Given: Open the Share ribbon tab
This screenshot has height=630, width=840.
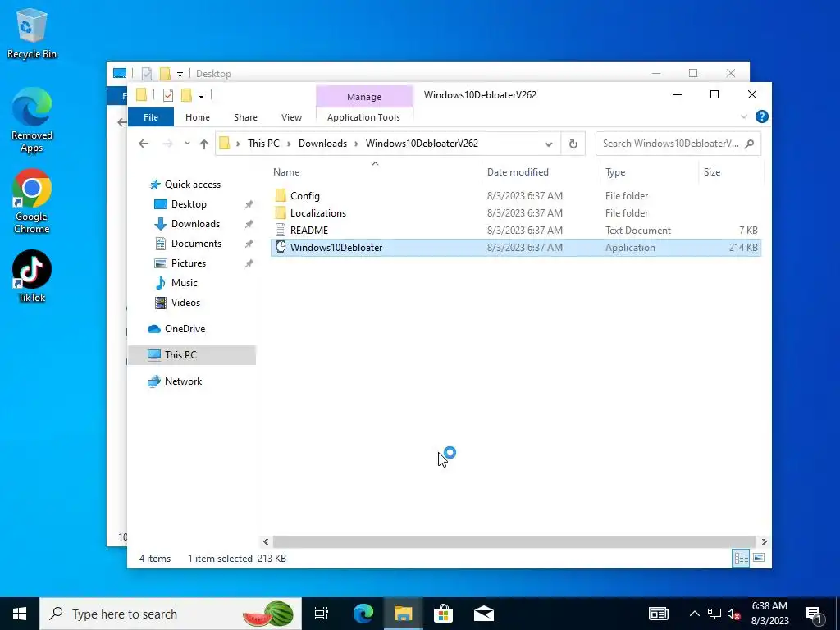Looking at the screenshot, I should 245,116.
